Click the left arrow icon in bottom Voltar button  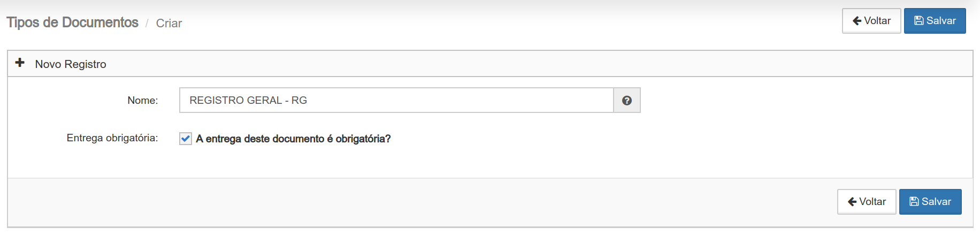click(x=852, y=202)
